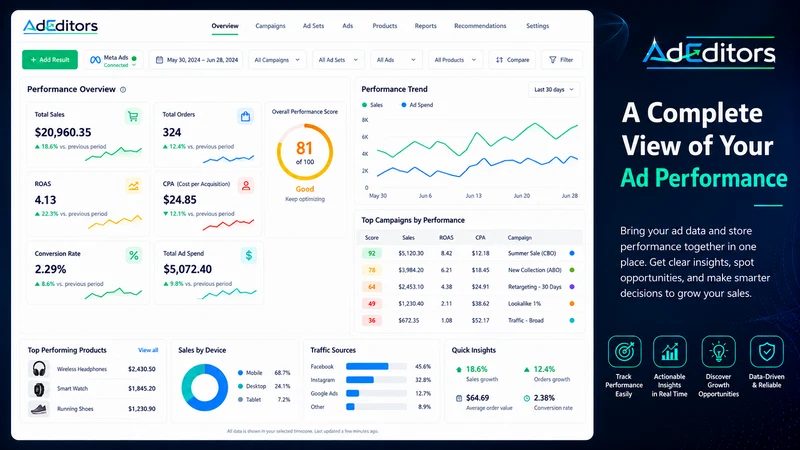Click the score 36 badge for Traffic - Broad
Viewport: 800px width, 450px height.
coord(372,320)
